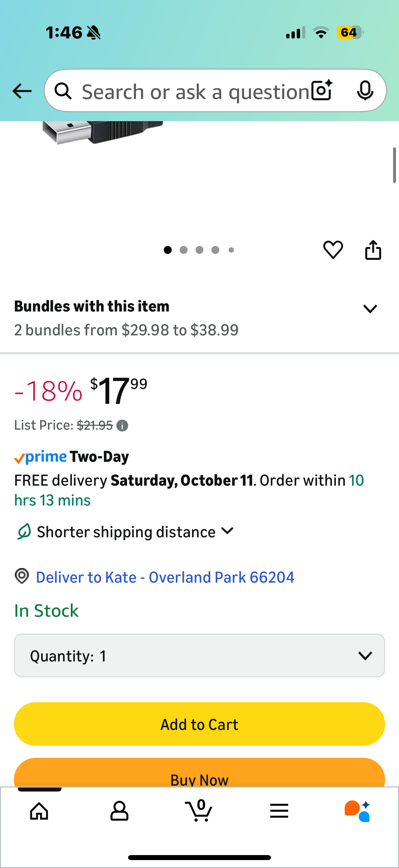Screen dimensions: 399x868
Task: Expand Shorter shipping distance details
Action: pyautogui.click(x=228, y=531)
